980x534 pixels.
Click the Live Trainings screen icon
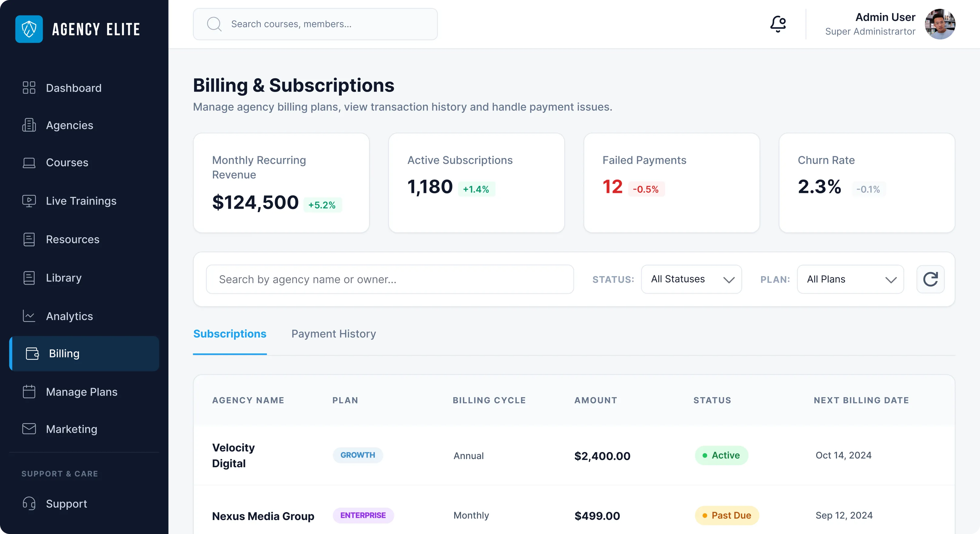click(x=29, y=201)
